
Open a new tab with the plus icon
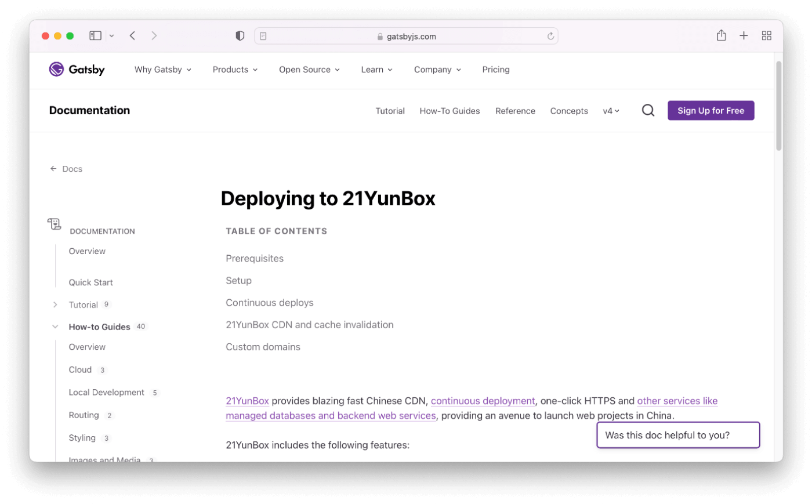point(744,36)
